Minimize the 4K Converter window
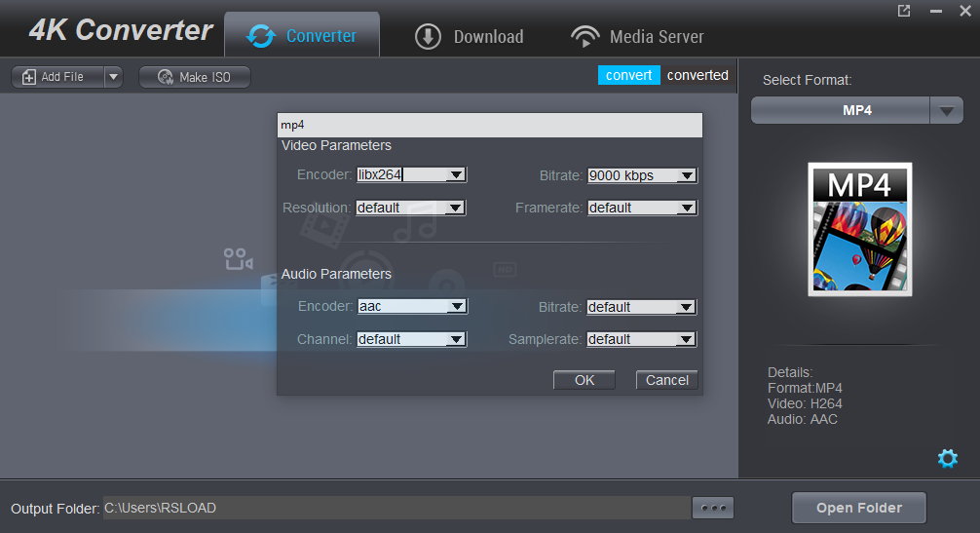This screenshot has width=980, height=533. (x=935, y=11)
